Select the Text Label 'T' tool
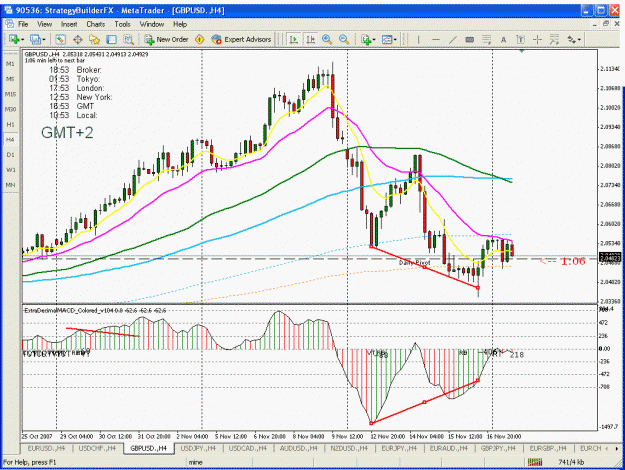 pyautogui.click(x=520, y=39)
